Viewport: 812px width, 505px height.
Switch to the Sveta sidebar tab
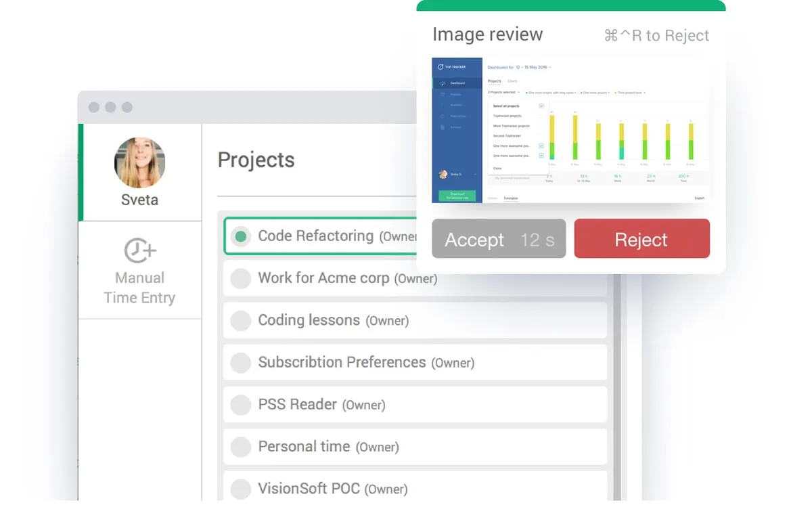pos(140,173)
